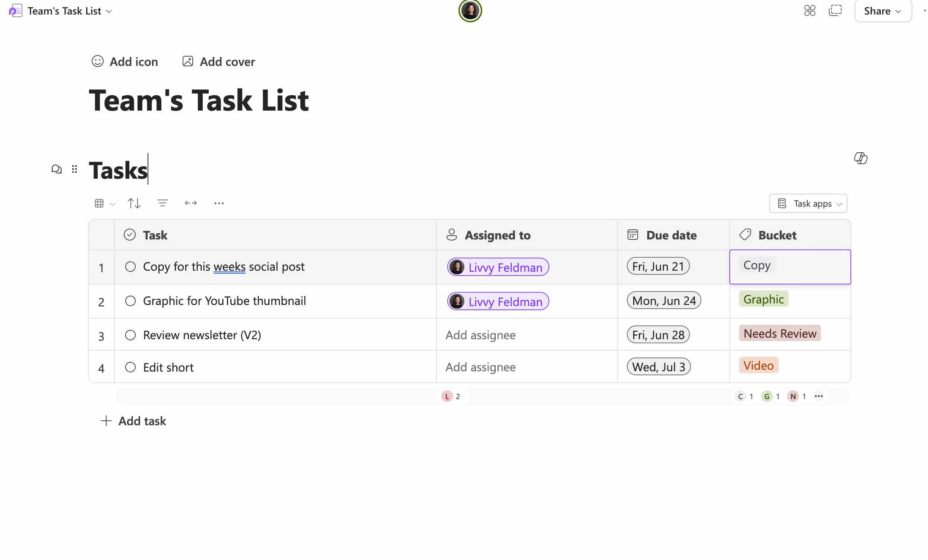This screenshot has width=928, height=560.
Task: Open the Copilot icon at right
Action: [x=861, y=158]
